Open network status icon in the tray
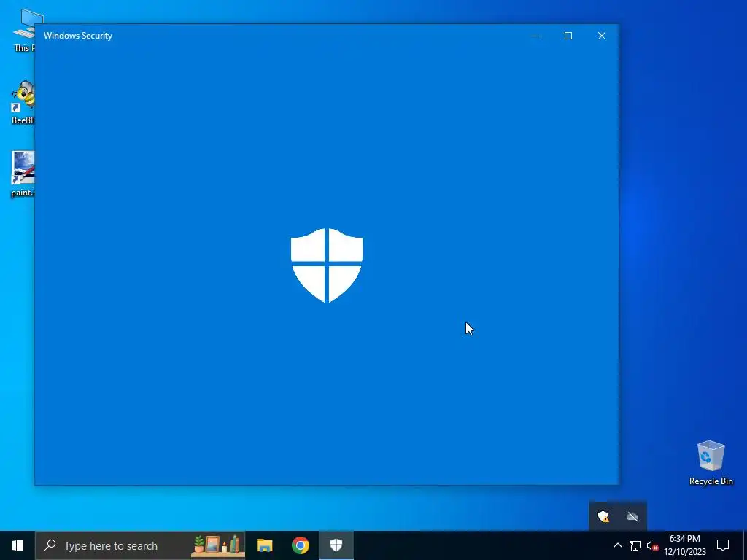The height and width of the screenshot is (560, 747). click(x=635, y=545)
